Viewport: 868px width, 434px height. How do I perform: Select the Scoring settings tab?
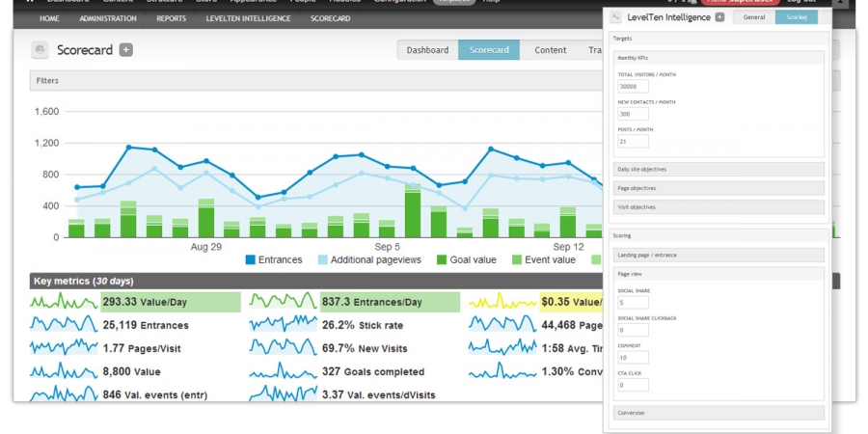pos(797,17)
